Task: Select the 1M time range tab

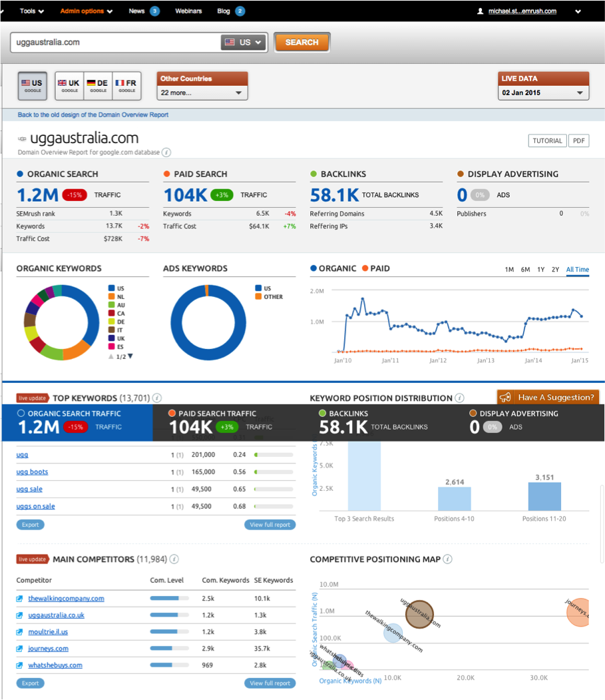Action: click(509, 270)
